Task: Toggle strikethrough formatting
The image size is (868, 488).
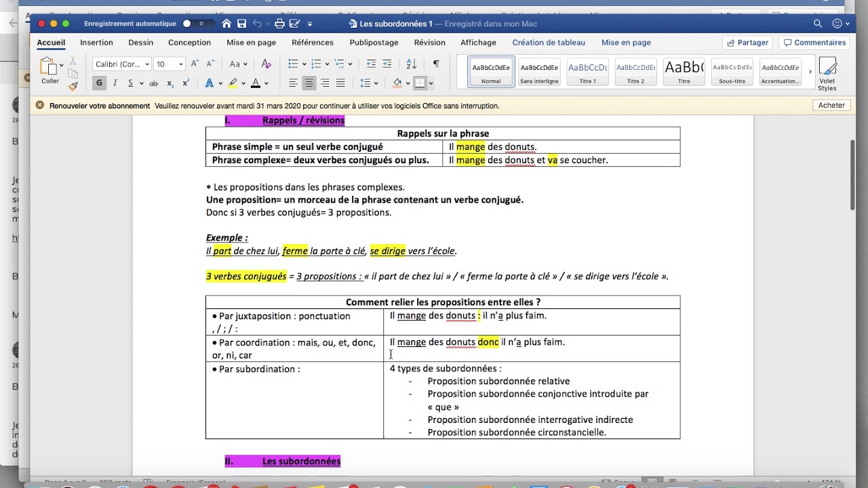Action: [x=153, y=83]
